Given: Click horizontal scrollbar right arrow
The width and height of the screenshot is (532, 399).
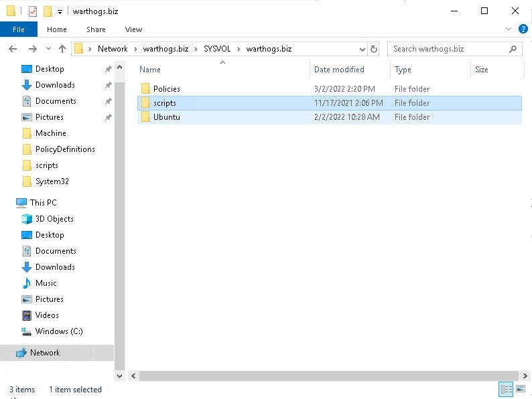Looking at the screenshot, I should click(x=525, y=376).
